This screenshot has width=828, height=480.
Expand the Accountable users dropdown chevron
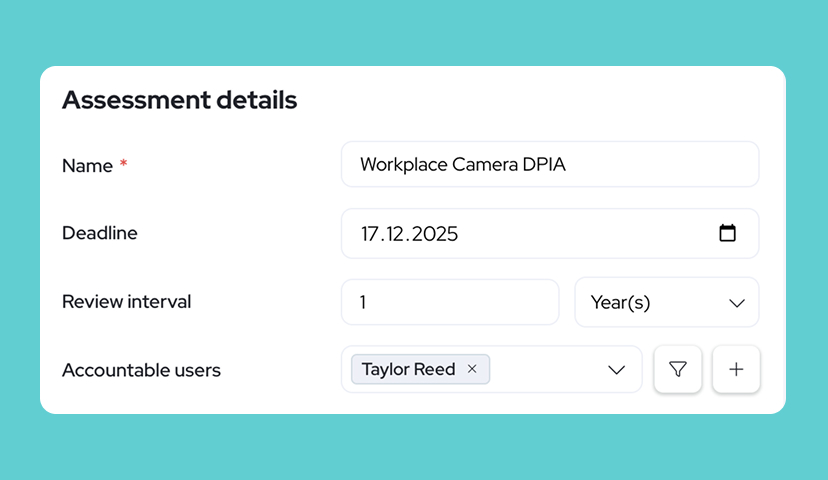[616, 370]
